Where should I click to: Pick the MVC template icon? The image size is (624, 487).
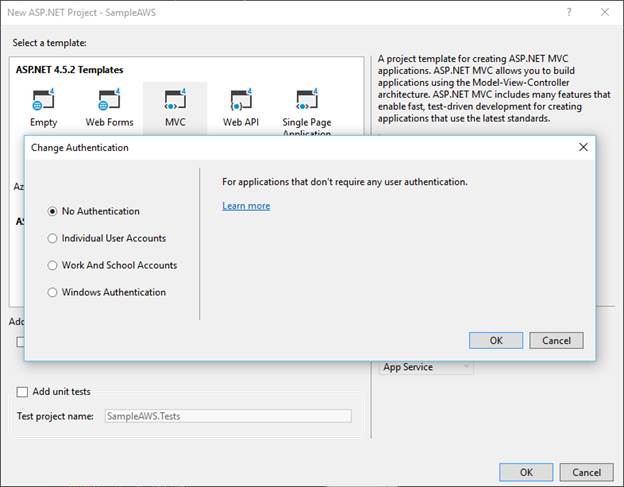pos(175,99)
